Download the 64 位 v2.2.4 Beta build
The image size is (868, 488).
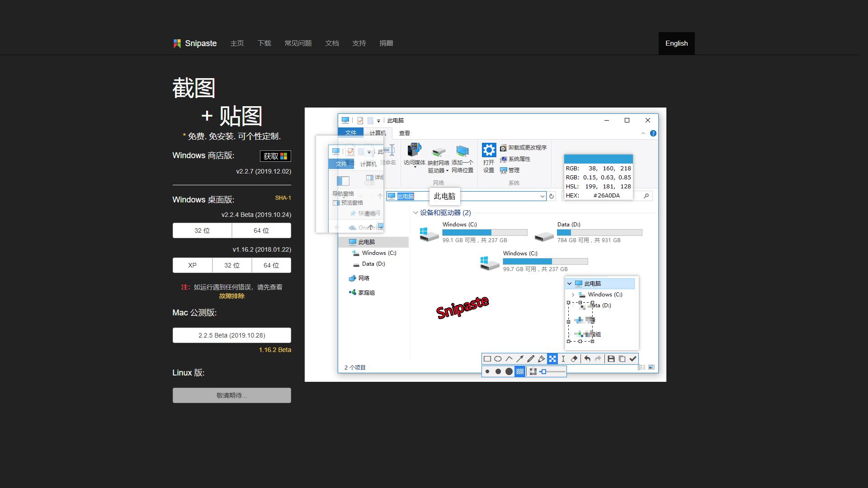261,230
